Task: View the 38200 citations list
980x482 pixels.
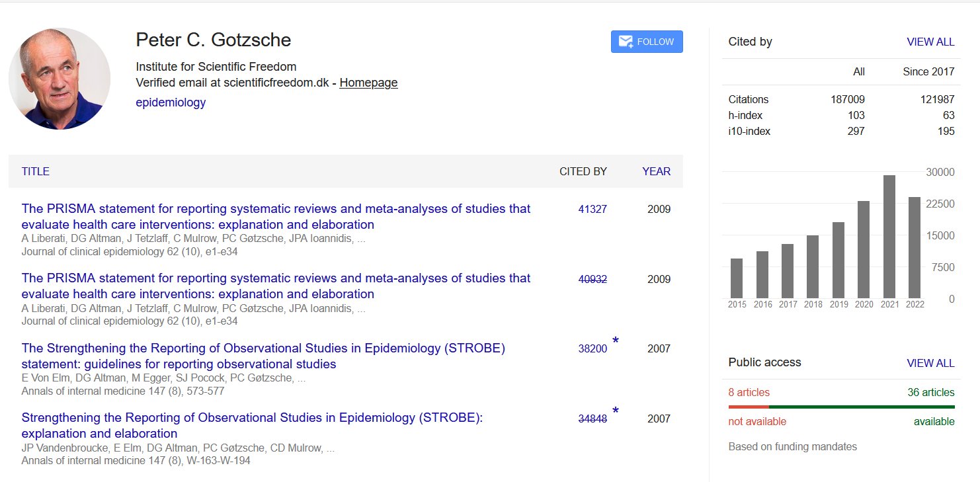Action: tap(592, 348)
